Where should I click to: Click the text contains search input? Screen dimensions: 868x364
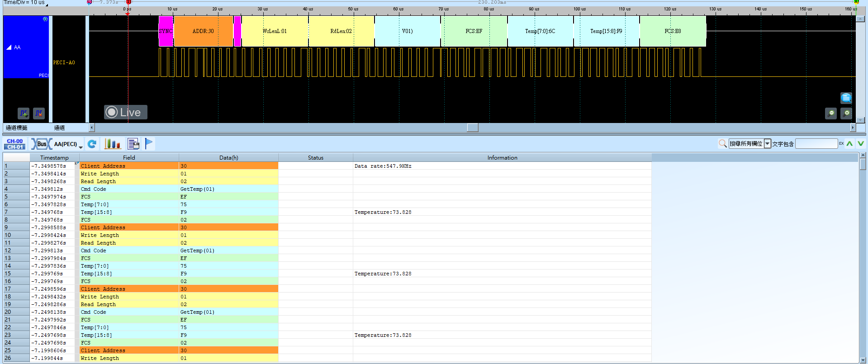point(816,144)
